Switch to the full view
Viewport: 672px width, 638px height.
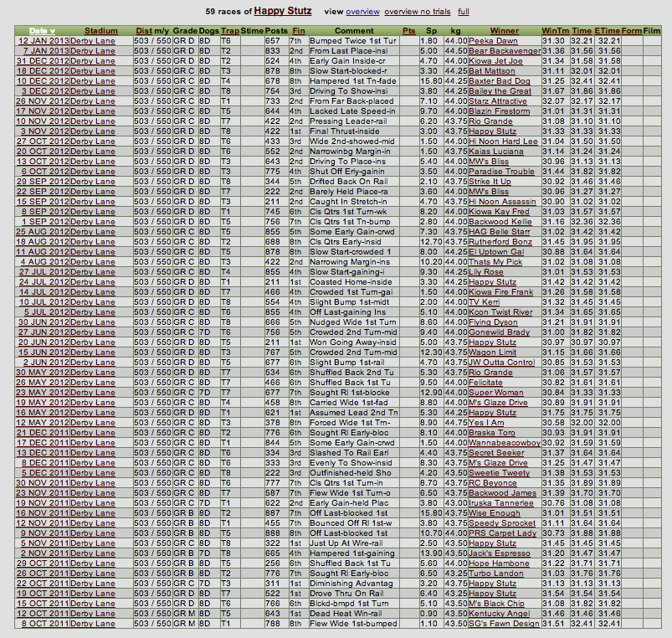pos(464,12)
